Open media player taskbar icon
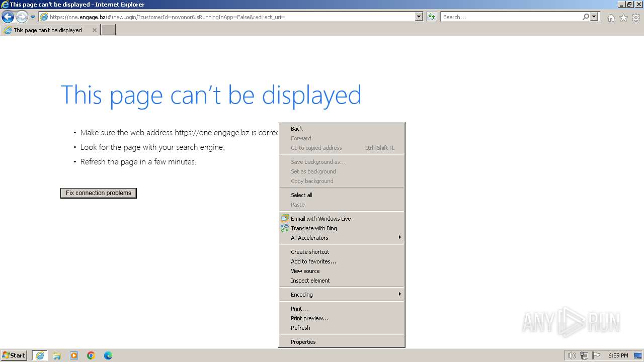Screen dimensions: 644x362 pyautogui.click(x=74, y=355)
